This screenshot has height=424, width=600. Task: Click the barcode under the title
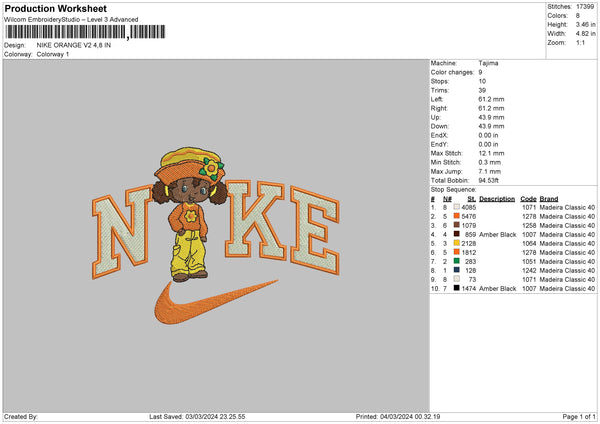[85, 32]
